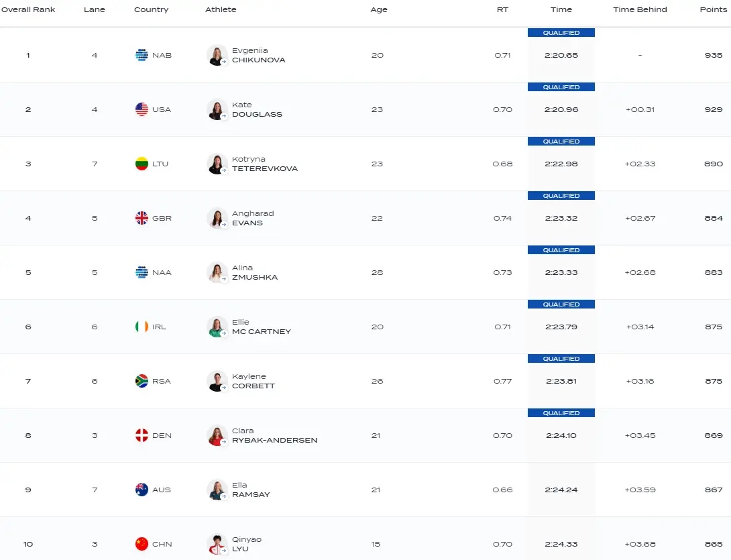Sort by the Time column header

[561, 9]
